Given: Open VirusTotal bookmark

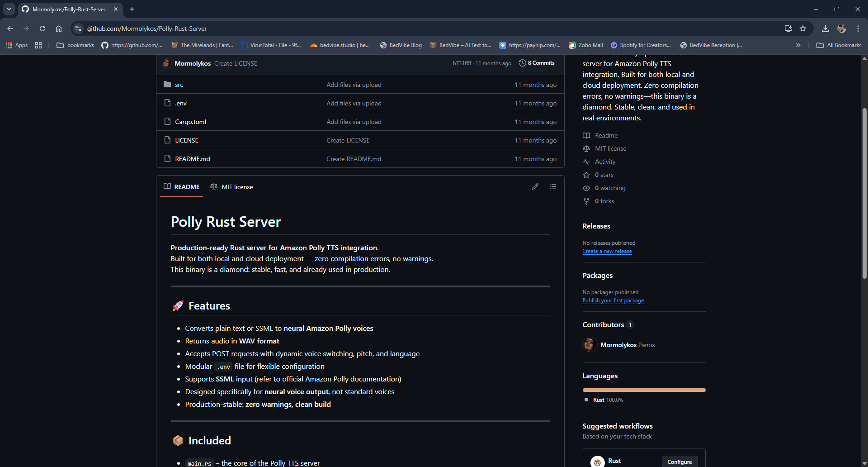Looking at the screenshot, I should [271, 45].
